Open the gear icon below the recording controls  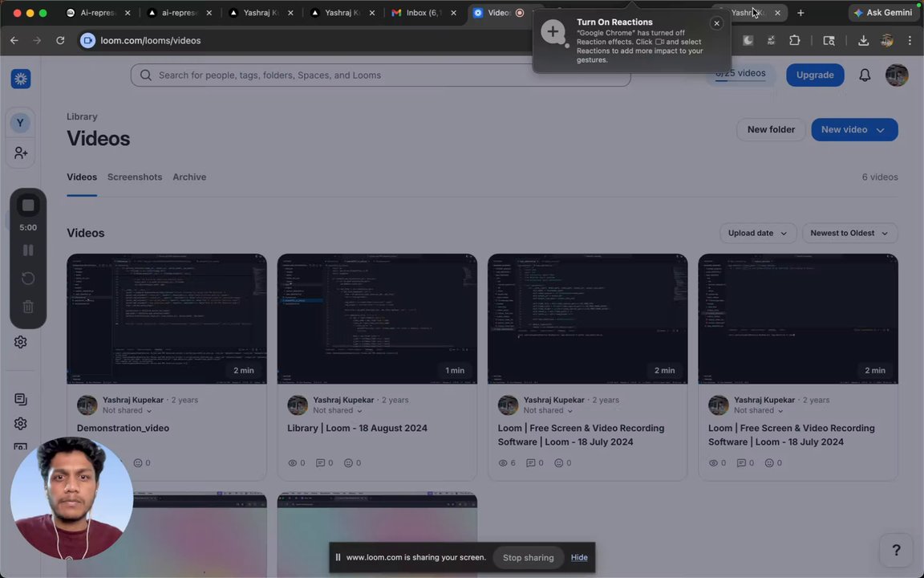click(x=21, y=342)
